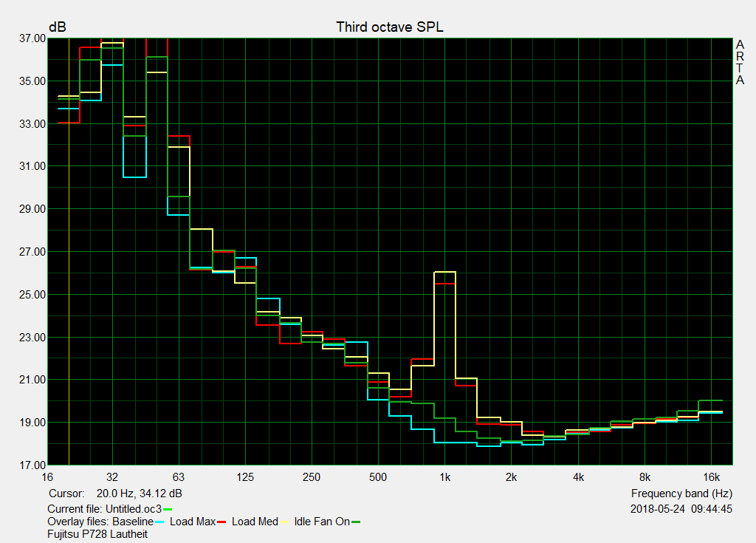Click the yellow Load Med legend swatch
Viewport: 756px width, 543px height.
(x=284, y=522)
